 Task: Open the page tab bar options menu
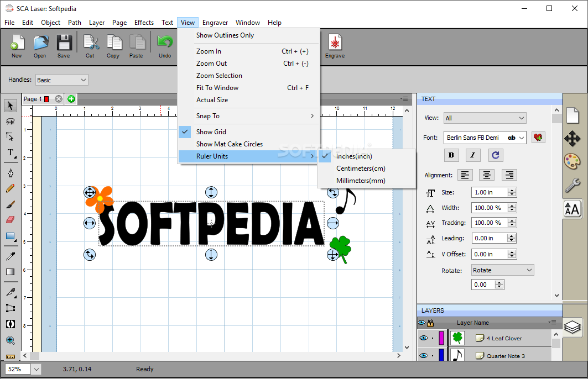404,98
